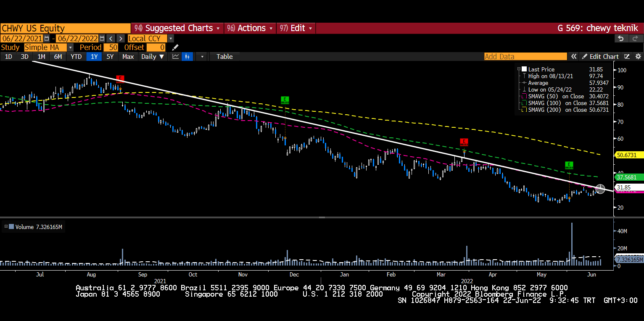Toggle the Volume panel square icon
The width and height of the screenshot is (644, 321).
(x=11, y=227)
